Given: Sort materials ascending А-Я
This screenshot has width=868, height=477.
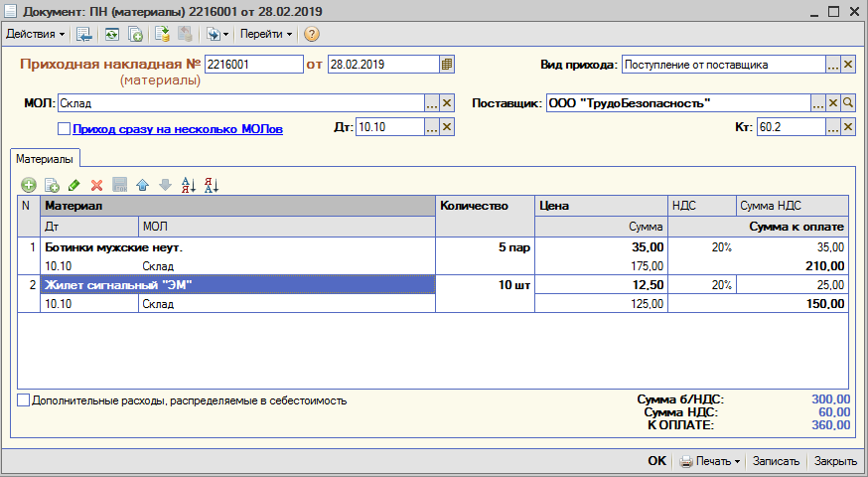Looking at the screenshot, I should [189, 185].
